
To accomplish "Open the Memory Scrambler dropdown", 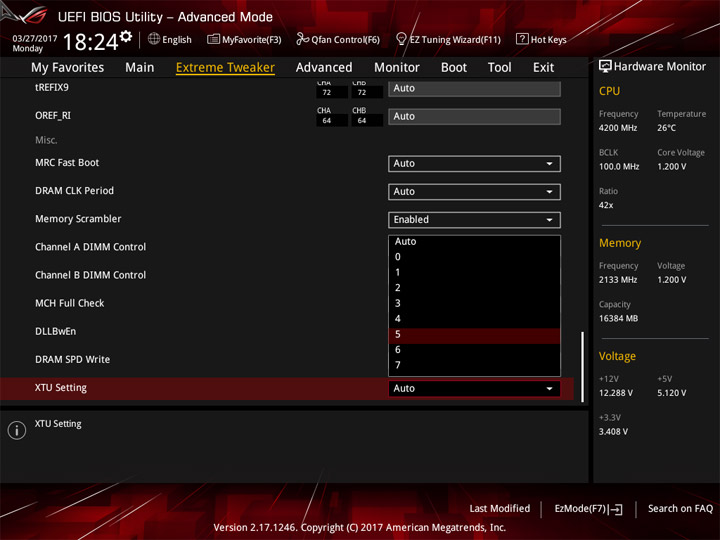I will (x=474, y=219).
